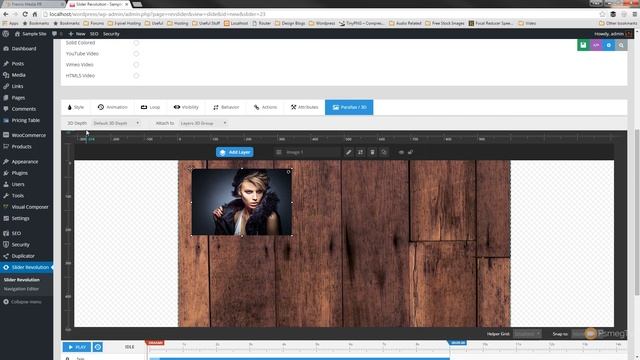Image resolution: width=640 pixels, height=360 pixels.
Task: Switch to the Actions tab
Action: coord(265,107)
